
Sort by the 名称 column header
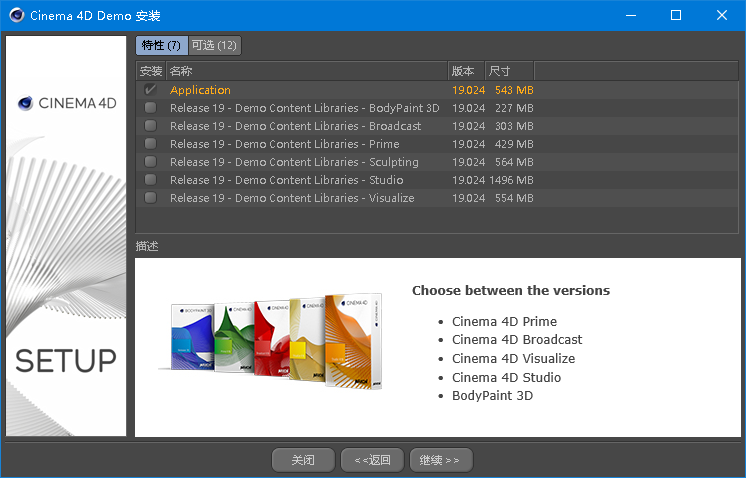307,71
